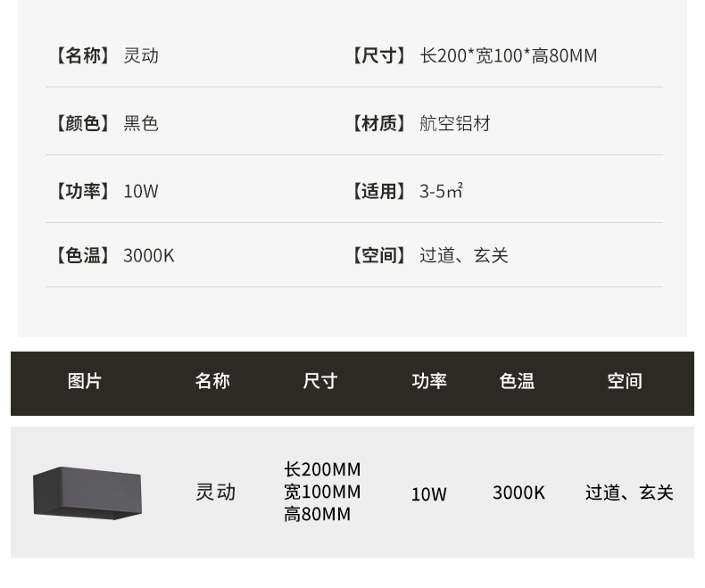Select the 3-5㎡ applicable area value
This screenshot has width=705, height=588.
click(441, 191)
